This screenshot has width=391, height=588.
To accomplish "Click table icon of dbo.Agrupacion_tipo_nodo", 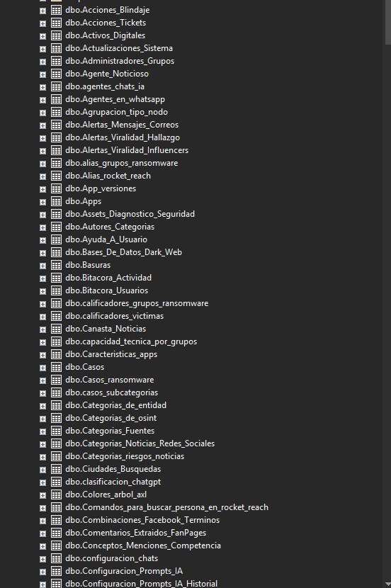I will pos(56,112).
